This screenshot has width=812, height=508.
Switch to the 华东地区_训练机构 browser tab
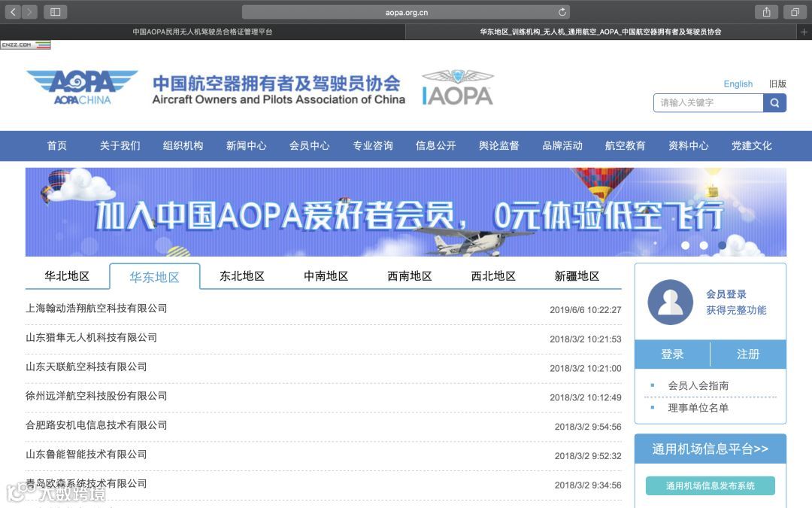pyautogui.click(x=601, y=32)
